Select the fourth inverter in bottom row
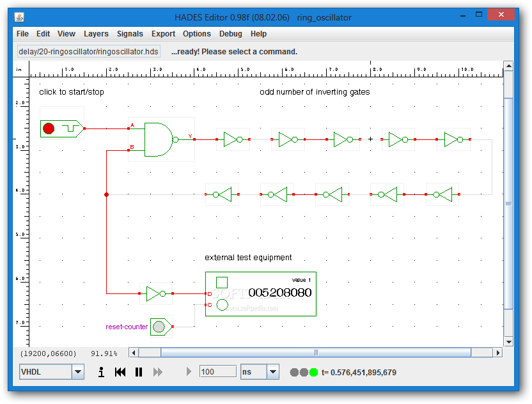The width and height of the screenshot is (532, 404). click(387, 194)
